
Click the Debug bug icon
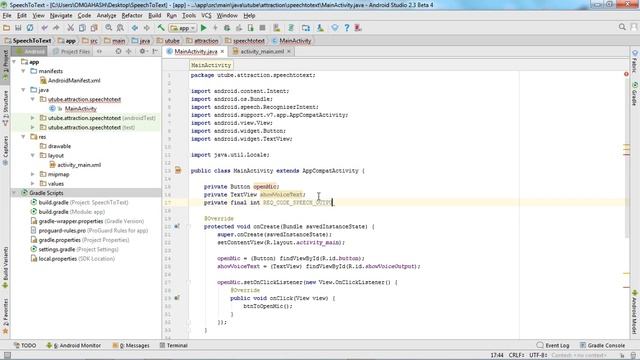pos(227,28)
